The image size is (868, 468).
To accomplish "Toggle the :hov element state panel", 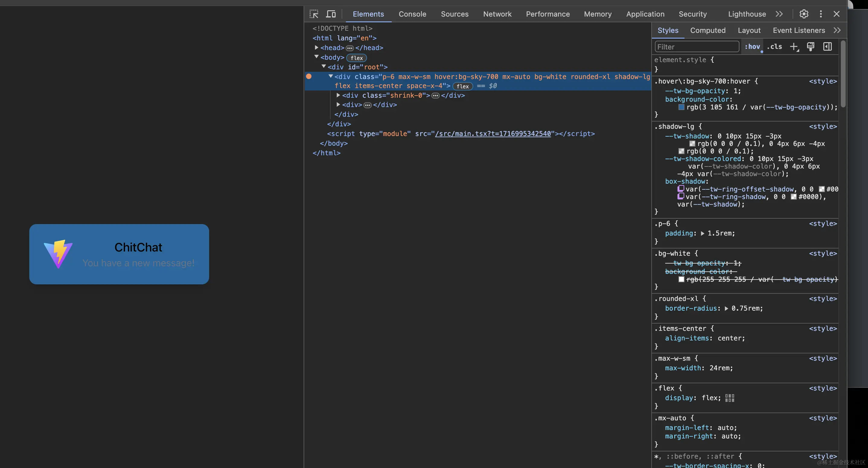I will click(752, 47).
